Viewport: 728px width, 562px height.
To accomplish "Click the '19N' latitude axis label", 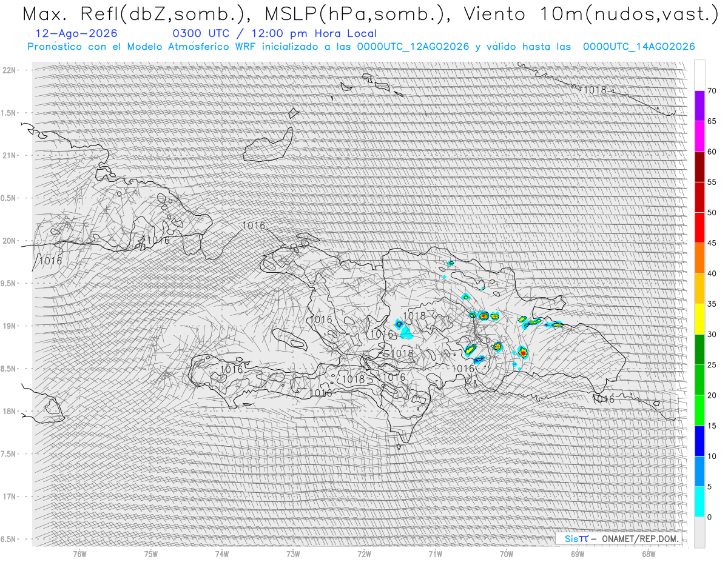I will click(8, 326).
